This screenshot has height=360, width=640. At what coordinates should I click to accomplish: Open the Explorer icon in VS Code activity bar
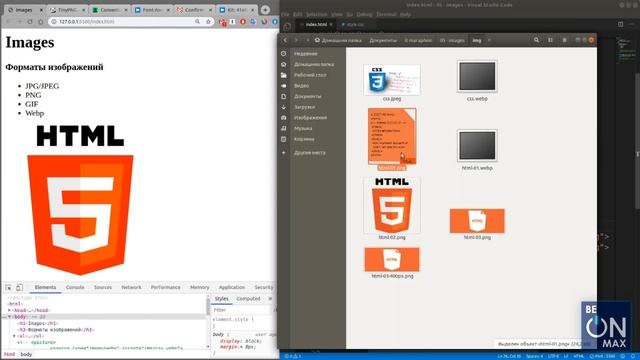[x=287, y=27]
